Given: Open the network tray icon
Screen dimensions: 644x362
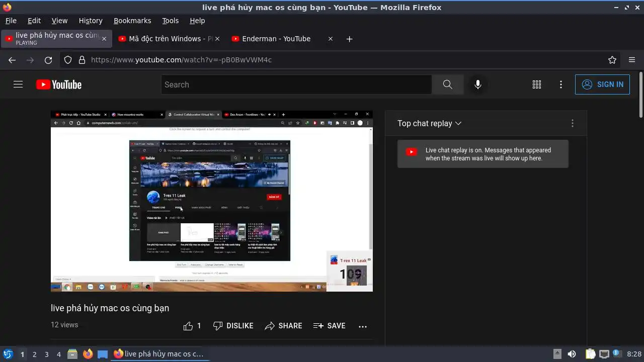Looking at the screenshot, I should 604,354.
